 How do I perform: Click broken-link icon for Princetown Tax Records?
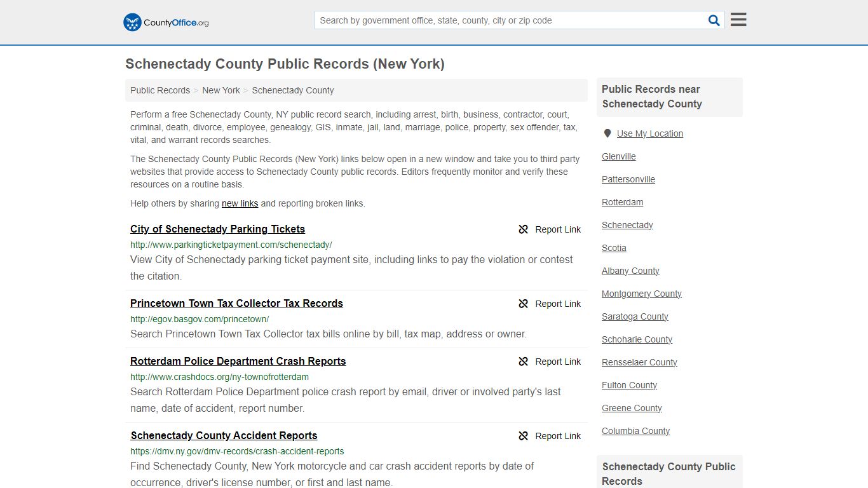tap(523, 304)
